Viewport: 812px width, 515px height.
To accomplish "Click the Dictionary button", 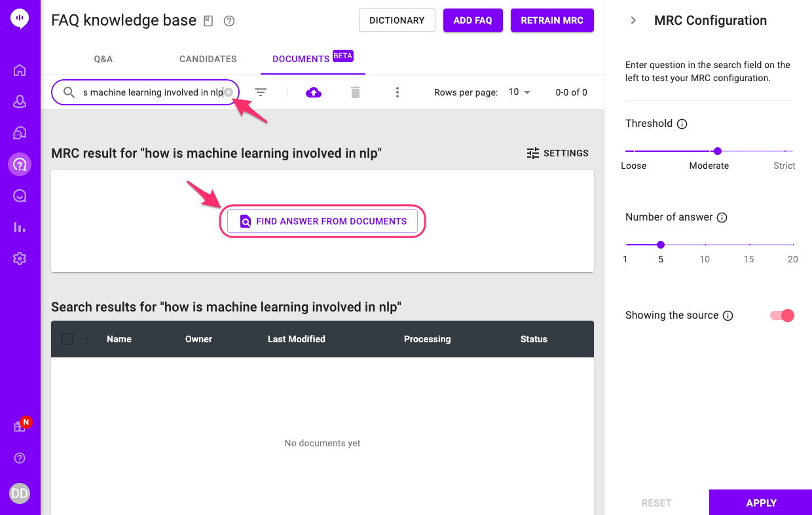I will (x=397, y=20).
